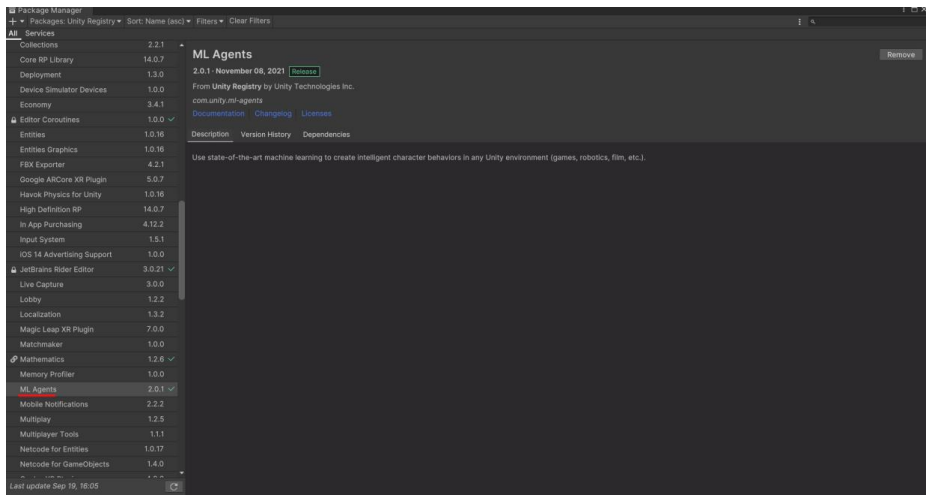Open the Licenses link
The image size is (939, 503).
316,114
